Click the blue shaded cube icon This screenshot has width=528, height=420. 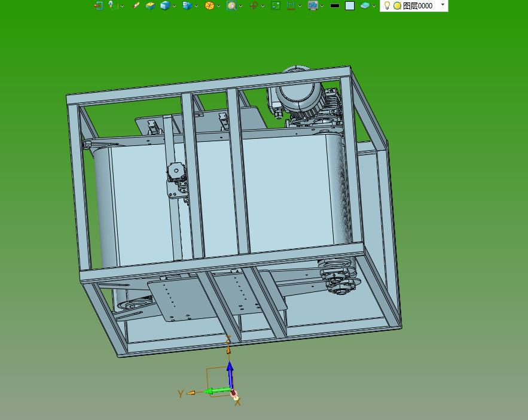click(x=165, y=5)
